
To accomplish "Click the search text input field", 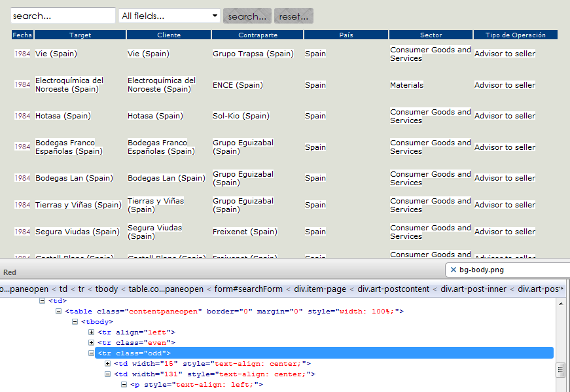I will click(x=63, y=16).
